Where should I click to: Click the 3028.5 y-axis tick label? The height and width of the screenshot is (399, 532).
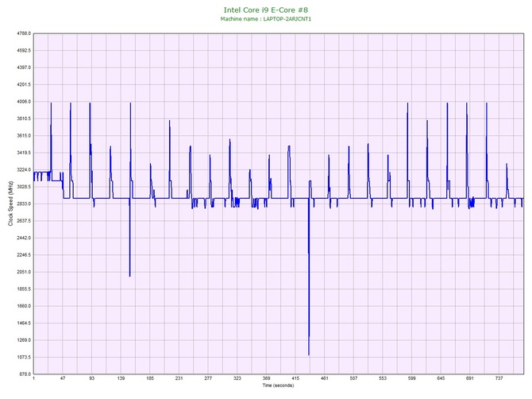tap(24, 187)
